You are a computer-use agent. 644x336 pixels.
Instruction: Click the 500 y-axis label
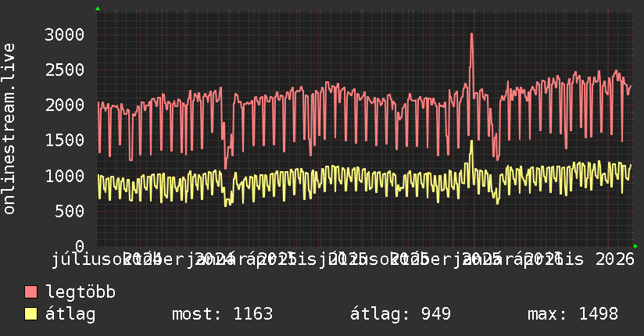coord(70,211)
